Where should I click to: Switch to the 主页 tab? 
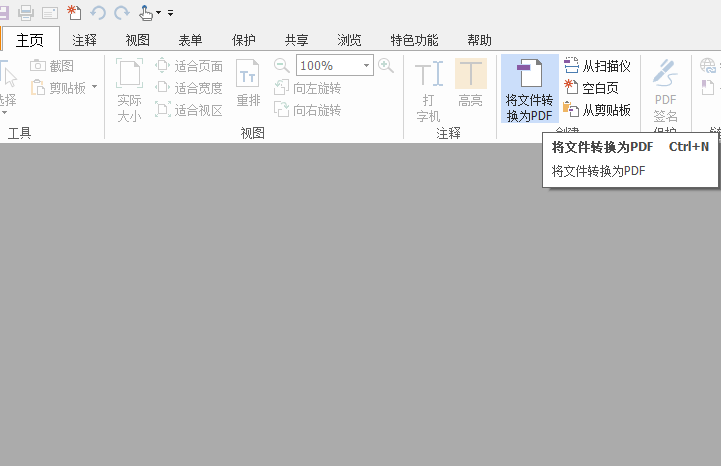tap(30, 40)
